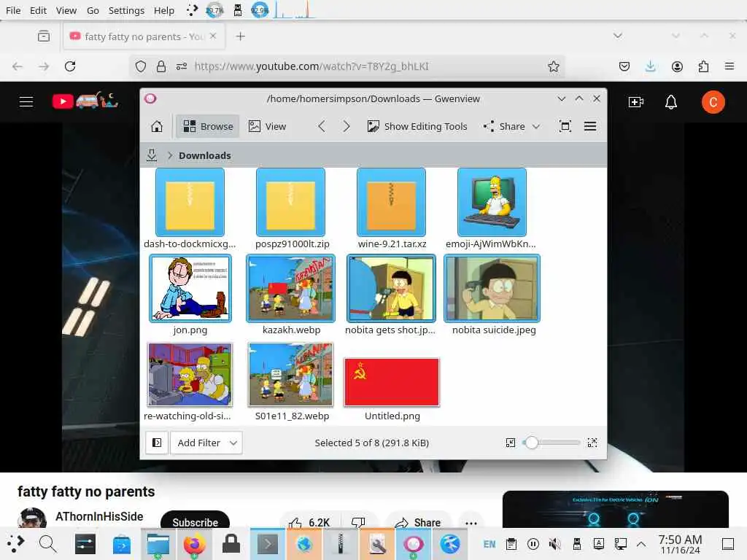Open Go menu
This screenshot has height=560, width=747.
coord(93,10)
